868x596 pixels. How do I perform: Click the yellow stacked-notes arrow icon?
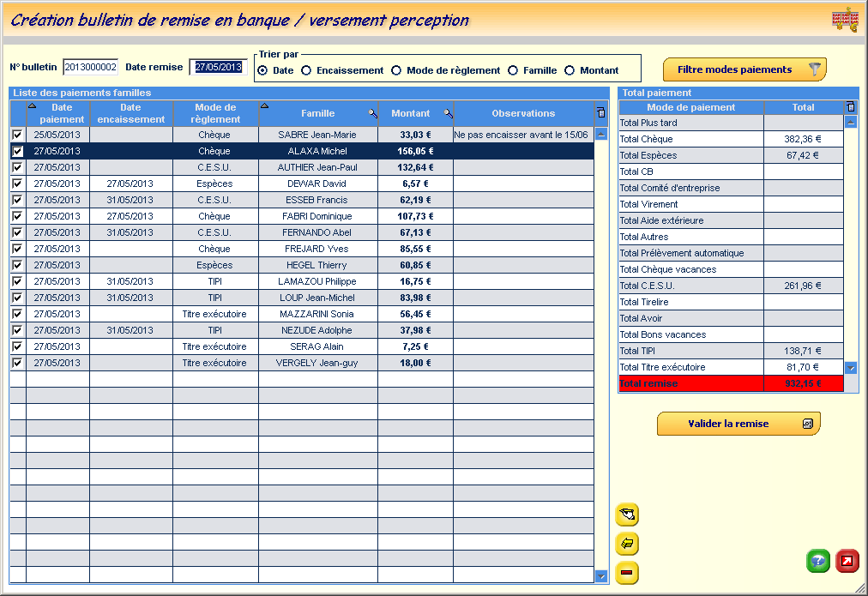tap(627, 544)
